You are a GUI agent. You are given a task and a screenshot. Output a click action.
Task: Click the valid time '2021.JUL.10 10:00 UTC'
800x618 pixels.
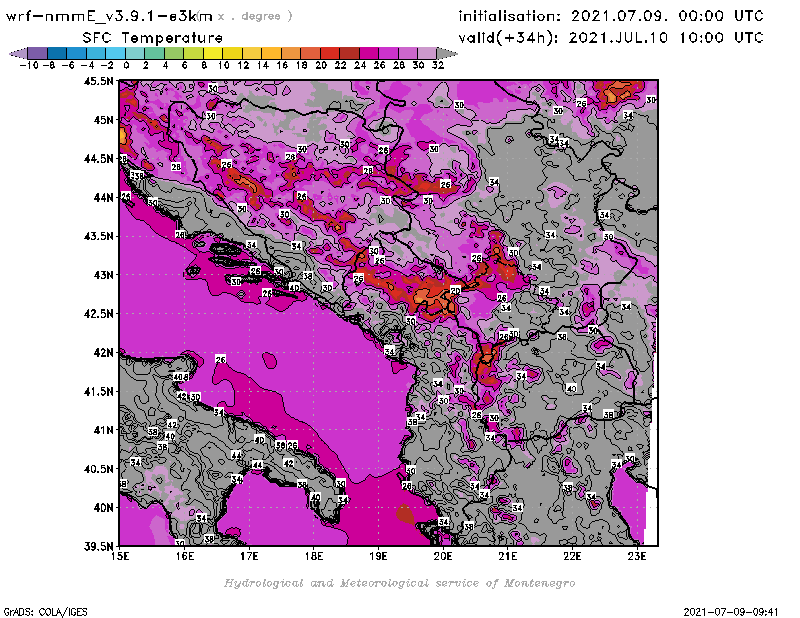666,38
